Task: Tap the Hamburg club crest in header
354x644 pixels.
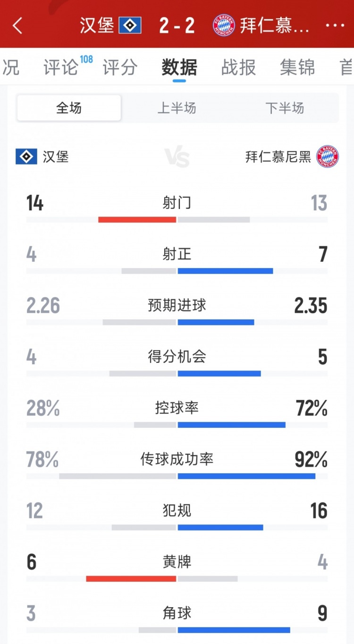Action: (134, 26)
